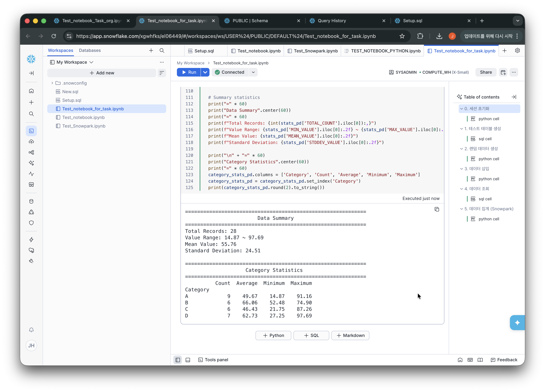
Task: Open notebook settings gear icon
Action: [x=517, y=50]
